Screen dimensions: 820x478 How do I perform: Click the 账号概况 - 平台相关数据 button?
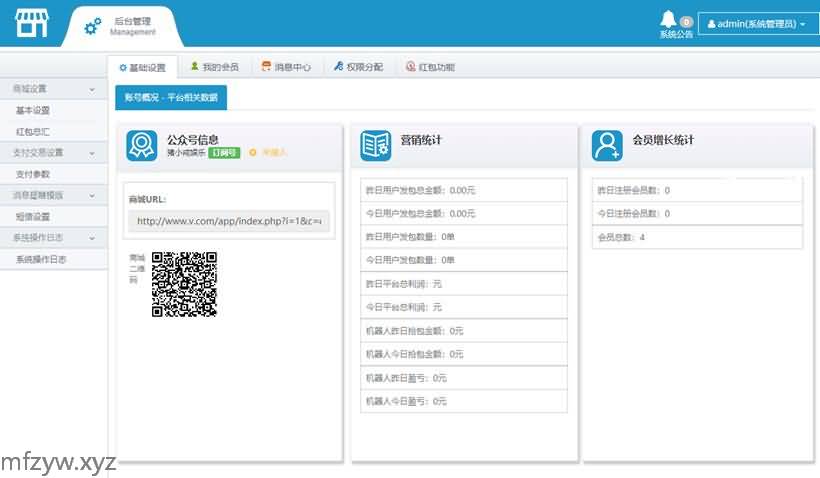pos(171,97)
